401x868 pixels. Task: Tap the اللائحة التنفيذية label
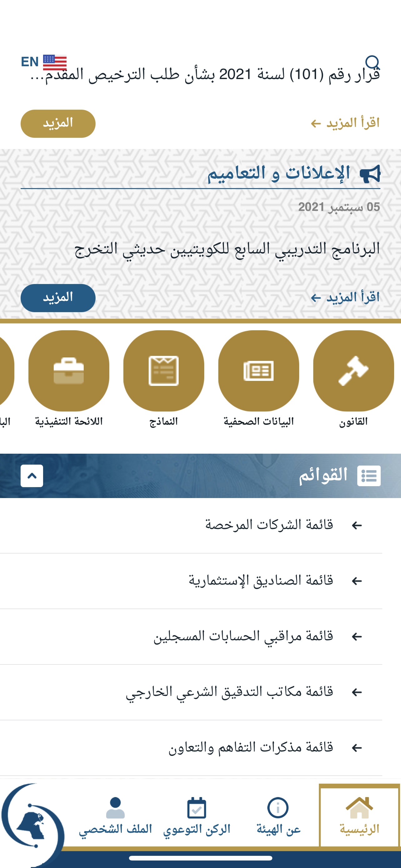(69, 422)
